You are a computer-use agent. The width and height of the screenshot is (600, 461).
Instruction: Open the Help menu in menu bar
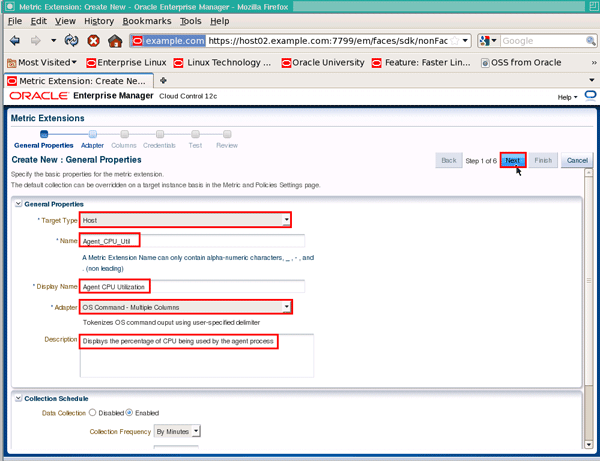pos(220,21)
